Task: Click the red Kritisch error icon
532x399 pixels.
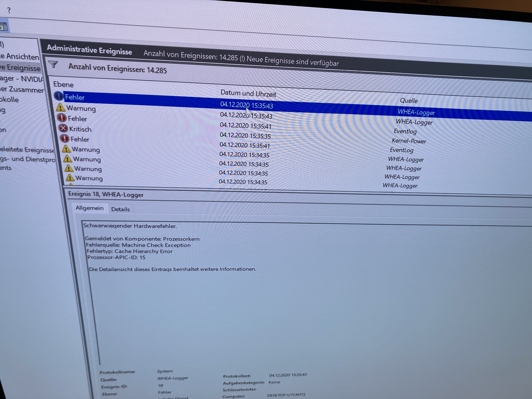Action: point(63,128)
